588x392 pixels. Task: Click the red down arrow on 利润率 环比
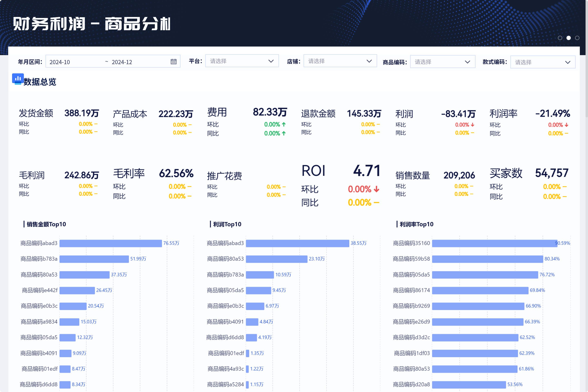point(567,125)
